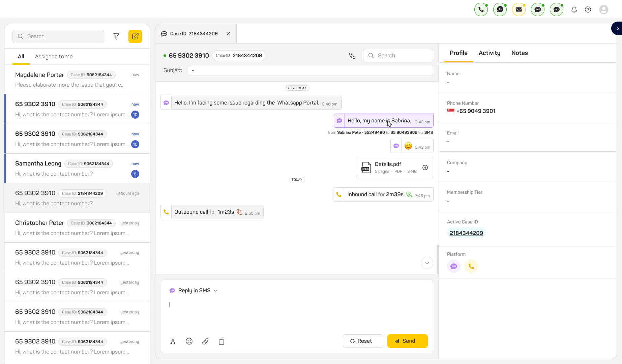Viewport: 622px width, 364px height.
Task: Download the Details.pdf attachment
Action: click(x=425, y=168)
